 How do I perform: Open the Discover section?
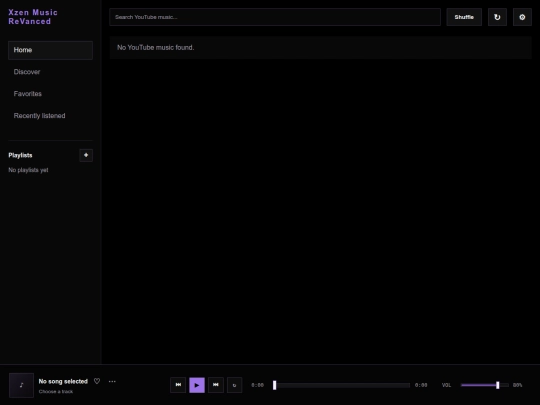coord(50,72)
